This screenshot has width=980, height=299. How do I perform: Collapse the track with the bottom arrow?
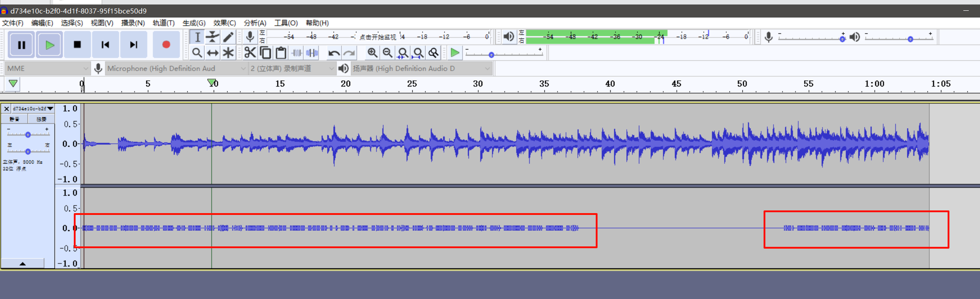(22, 263)
